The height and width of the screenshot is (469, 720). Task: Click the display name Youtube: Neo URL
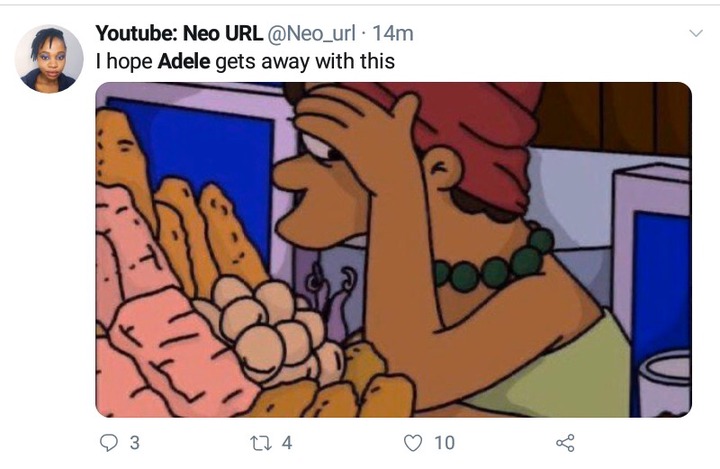[178, 34]
